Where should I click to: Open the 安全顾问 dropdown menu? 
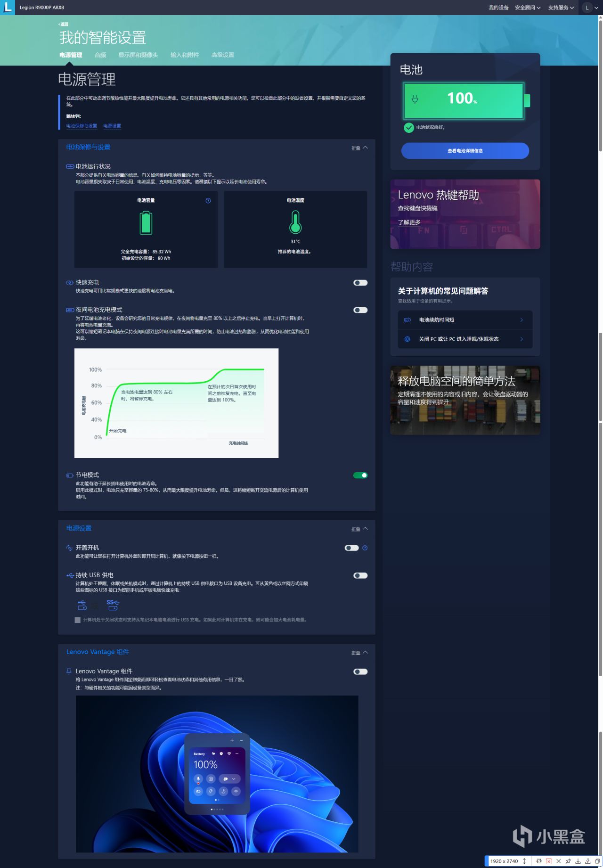[x=528, y=8]
